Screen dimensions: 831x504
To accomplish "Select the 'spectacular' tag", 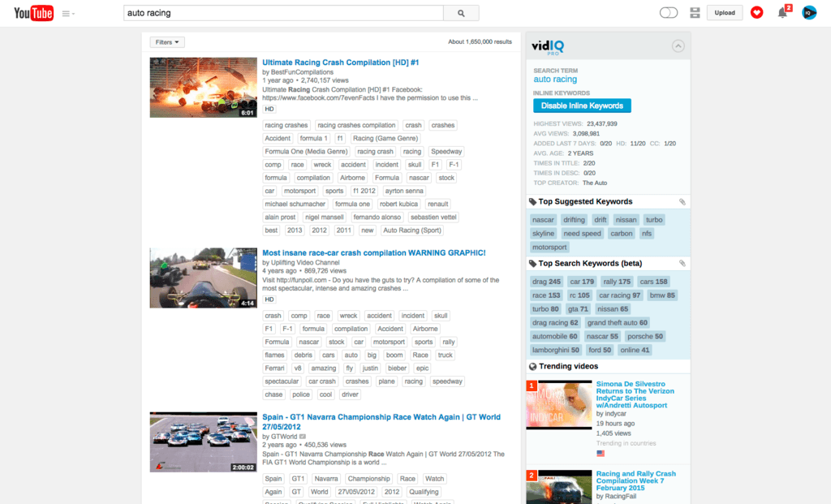I will pos(282,381).
